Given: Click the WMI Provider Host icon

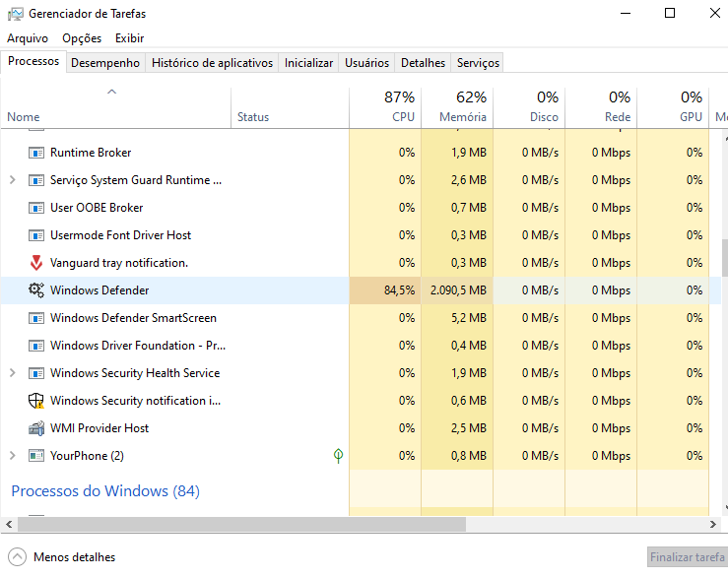Looking at the screenshot, I should (x=36, y=428).
